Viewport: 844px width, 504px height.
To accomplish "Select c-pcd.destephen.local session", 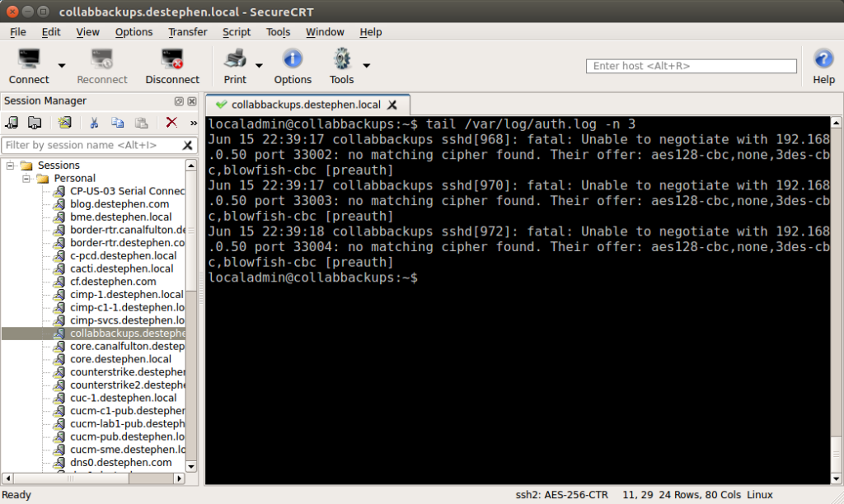I will coord(124,255).
